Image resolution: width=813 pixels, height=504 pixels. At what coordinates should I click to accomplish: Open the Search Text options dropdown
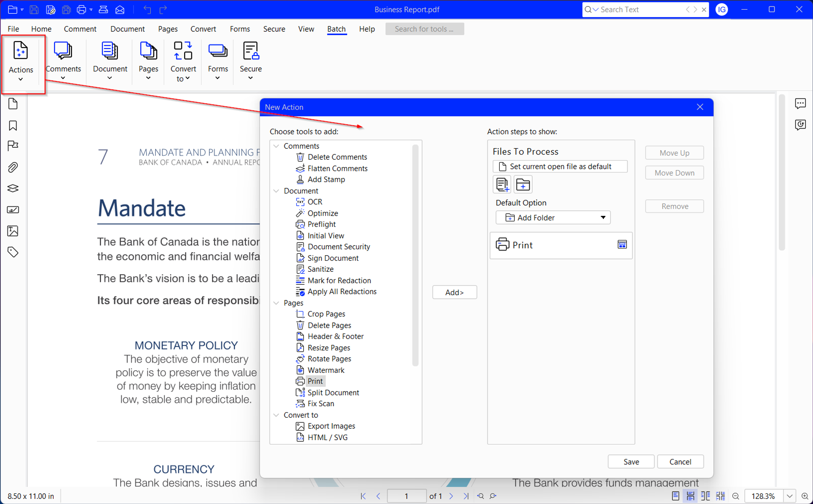click(x=596, y=9)
